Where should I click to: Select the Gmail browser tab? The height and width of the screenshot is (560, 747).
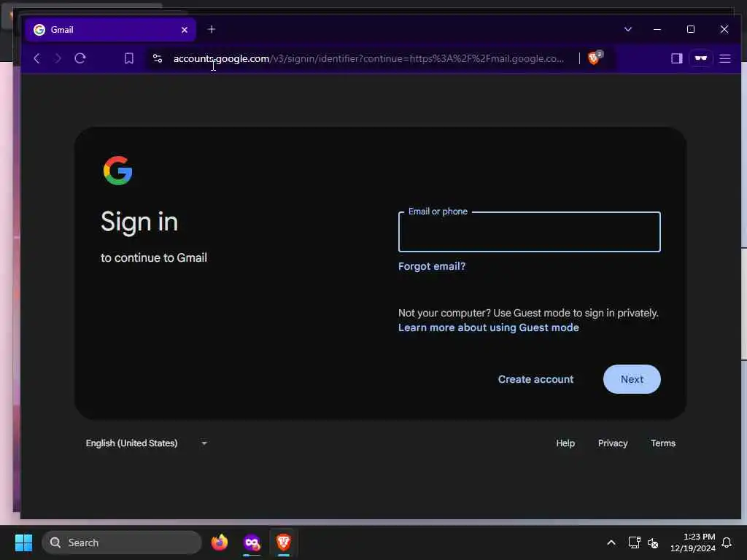(111, 29)
